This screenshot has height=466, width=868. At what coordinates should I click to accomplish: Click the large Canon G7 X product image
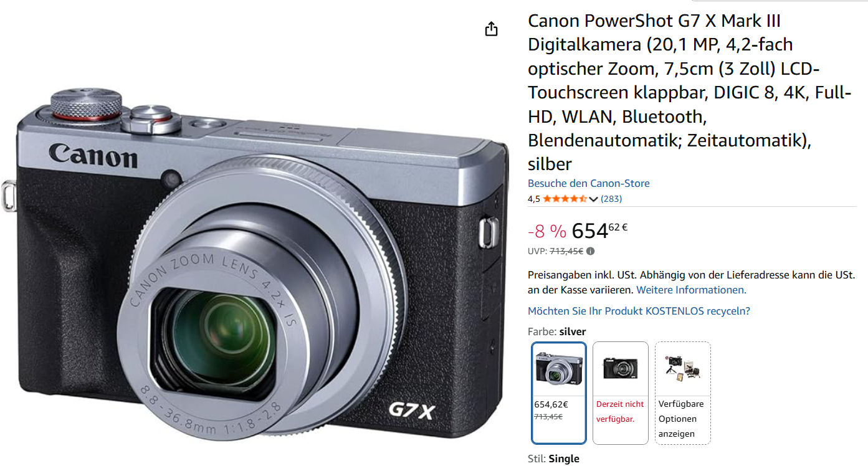(x=255, y=262)
